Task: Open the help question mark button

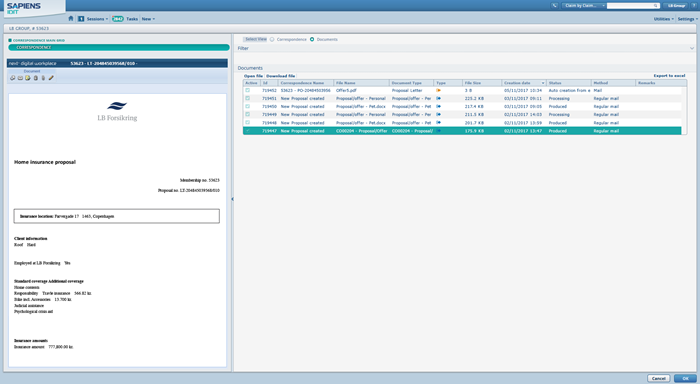Action: click(694, 5)
